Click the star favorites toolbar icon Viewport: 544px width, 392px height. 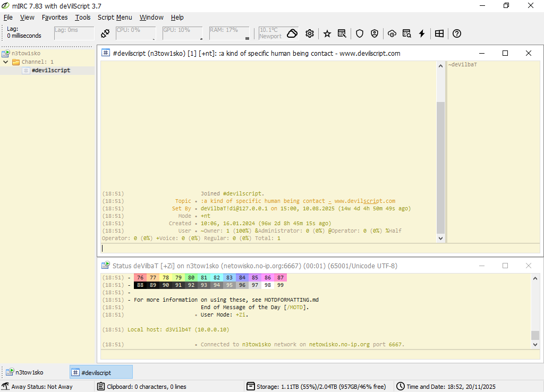327,33
